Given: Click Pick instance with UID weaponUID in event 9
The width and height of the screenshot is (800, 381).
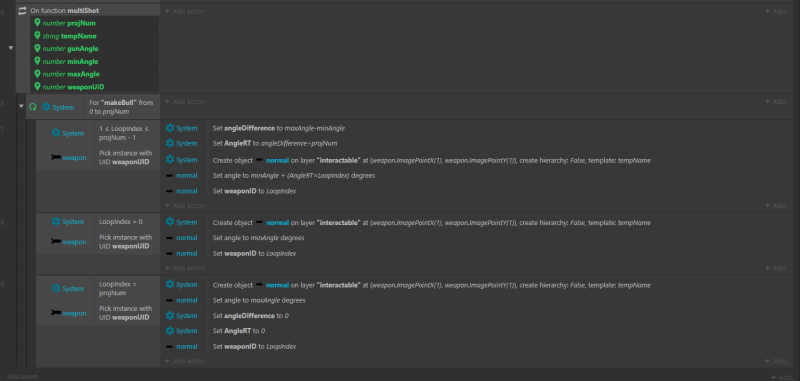Looking at the screenshot, I should coord(125,313).
